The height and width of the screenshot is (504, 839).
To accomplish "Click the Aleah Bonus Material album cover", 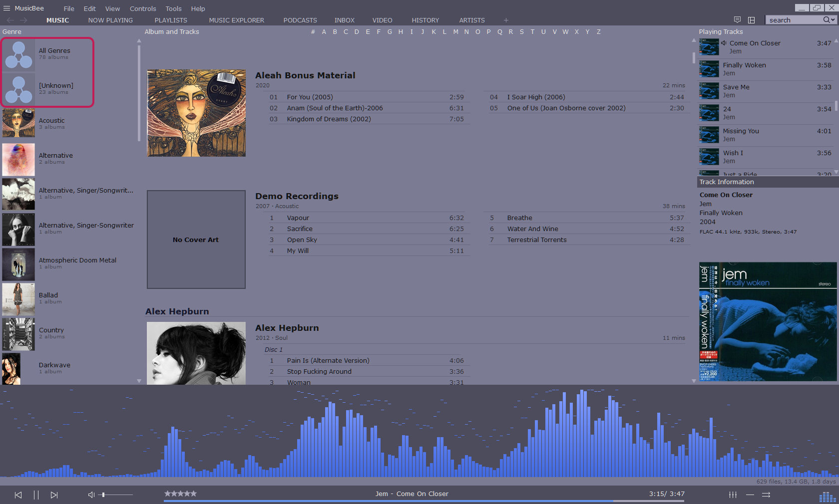I will (x=196, y=113).
